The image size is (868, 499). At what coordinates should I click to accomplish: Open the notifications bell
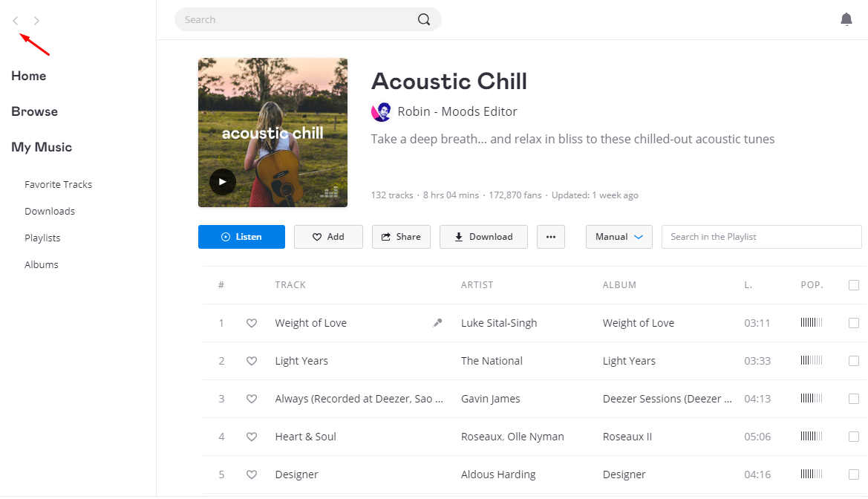pyautogui.click(x=846, y=19)
